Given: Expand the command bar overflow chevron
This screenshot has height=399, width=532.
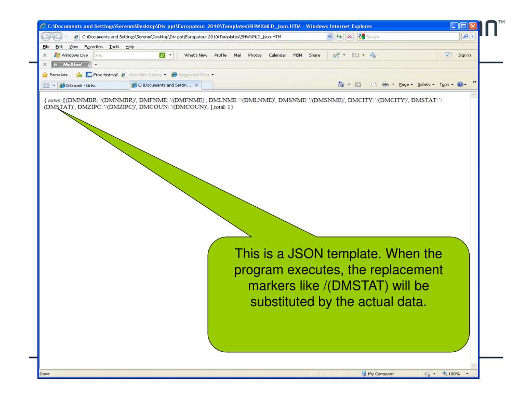Looking at the screenshot, I should (474, 82).
